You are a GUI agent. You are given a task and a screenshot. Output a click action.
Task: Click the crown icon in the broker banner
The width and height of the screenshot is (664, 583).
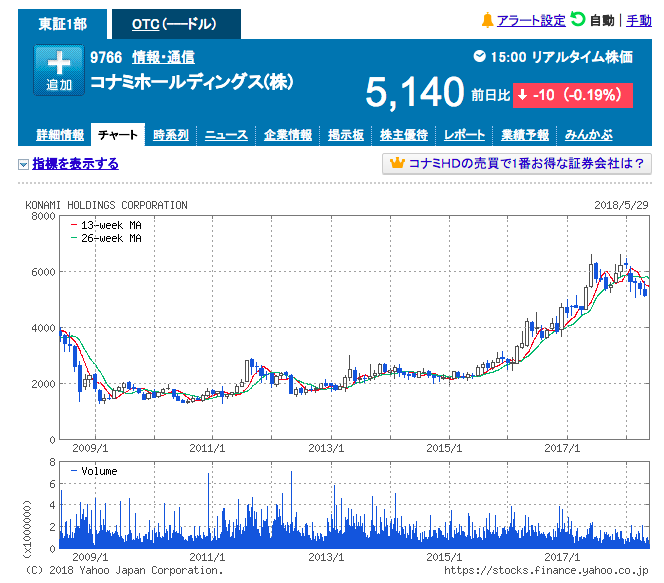point(397,163)
